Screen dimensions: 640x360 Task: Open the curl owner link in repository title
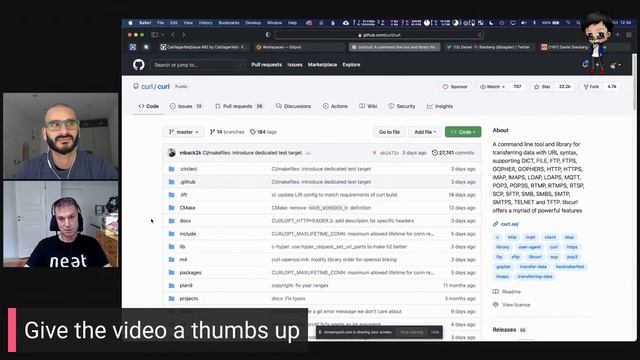(147, 87)
